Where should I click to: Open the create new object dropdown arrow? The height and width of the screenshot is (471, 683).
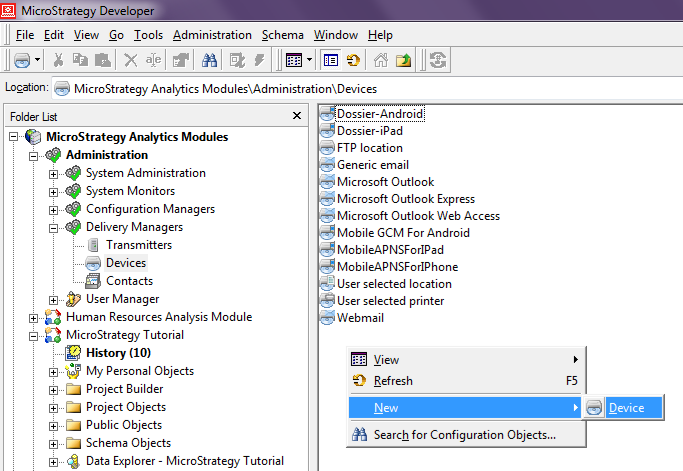(x=37, y=60)
